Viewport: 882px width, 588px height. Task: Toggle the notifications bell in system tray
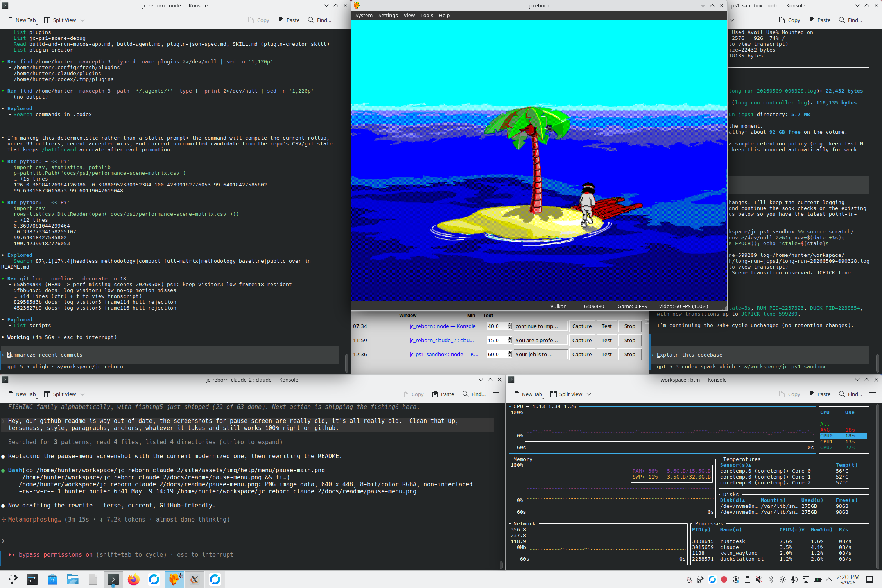(x=689, y=579)
